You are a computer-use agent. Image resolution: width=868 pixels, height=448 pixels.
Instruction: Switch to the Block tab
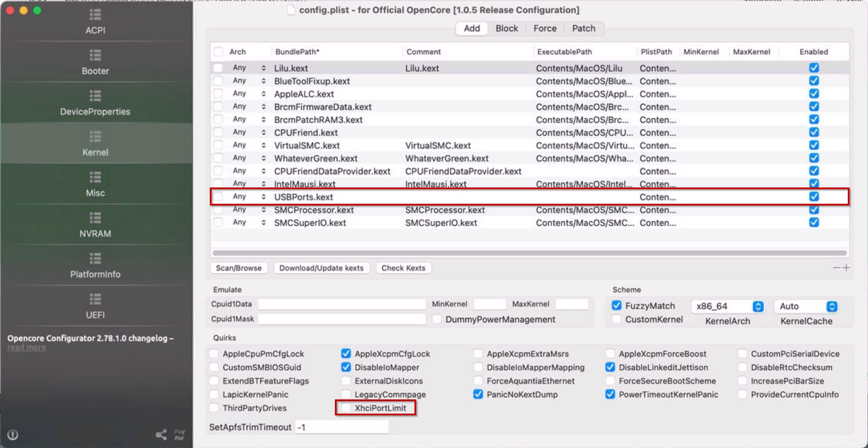[506, 28]
